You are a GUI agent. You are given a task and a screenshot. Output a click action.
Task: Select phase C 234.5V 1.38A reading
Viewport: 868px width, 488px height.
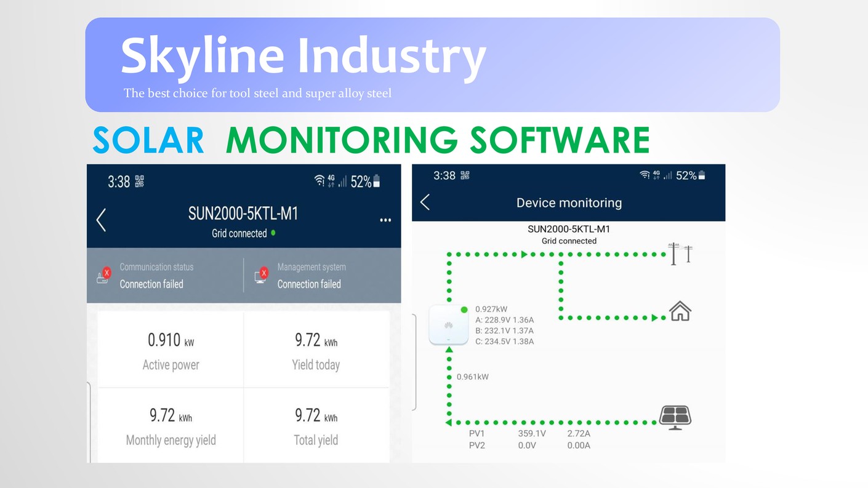tap(505, 341)
